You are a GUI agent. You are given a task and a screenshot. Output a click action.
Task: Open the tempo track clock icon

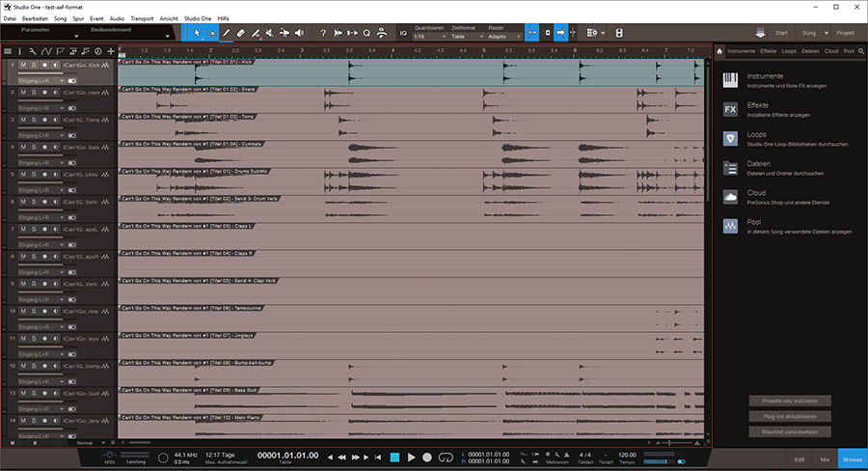click(x=98, y=51)
